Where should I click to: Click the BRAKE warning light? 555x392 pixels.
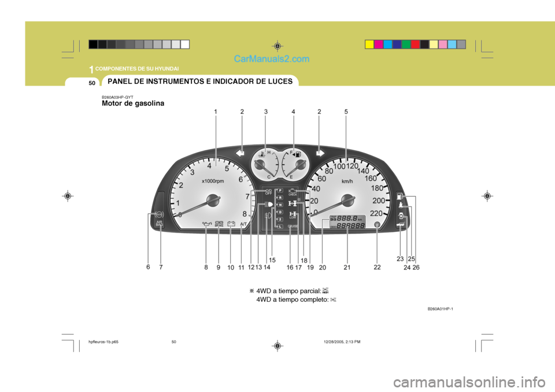219,224
